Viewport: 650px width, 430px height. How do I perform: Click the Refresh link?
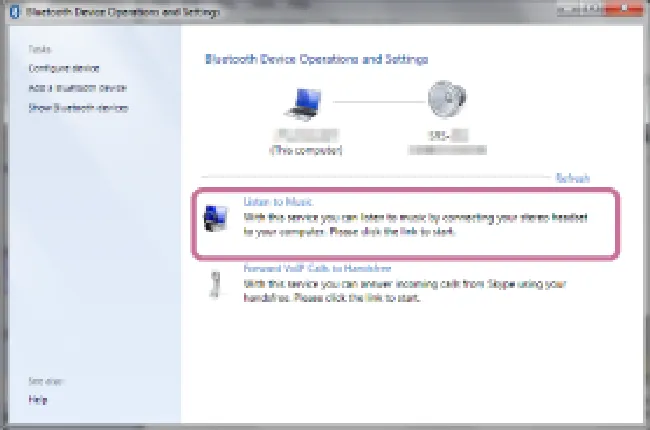[x=572, y=178]
